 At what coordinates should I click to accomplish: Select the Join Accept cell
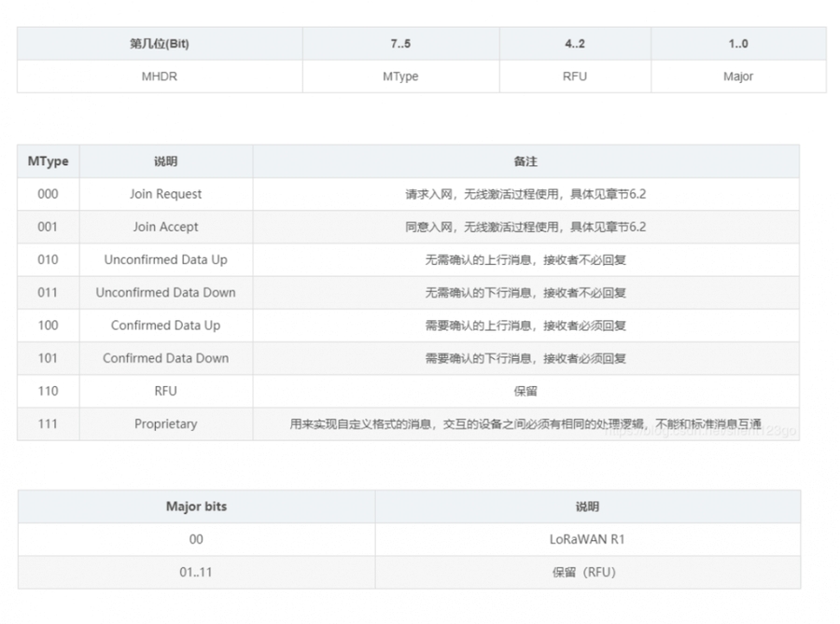pyautogui.click(x=165, y=227)
